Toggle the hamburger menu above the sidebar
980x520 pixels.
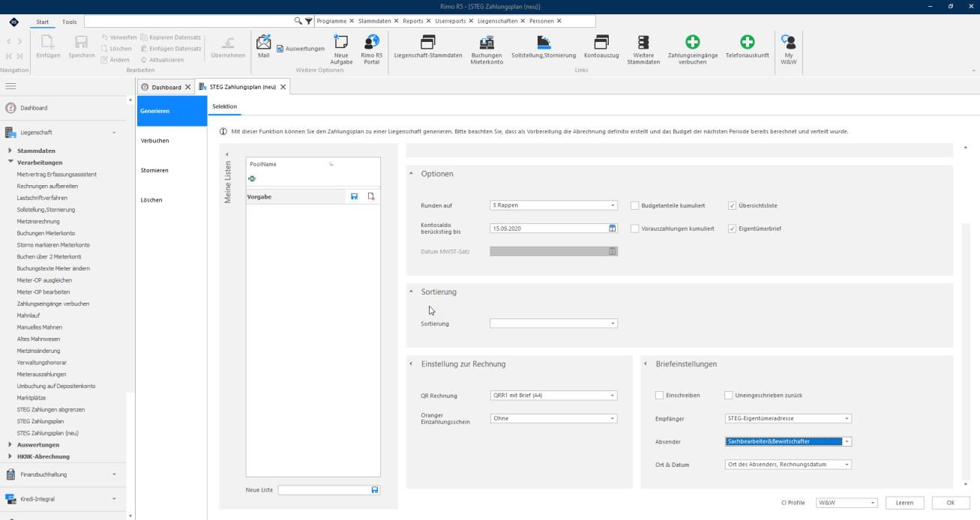click(x=10, y=87)
